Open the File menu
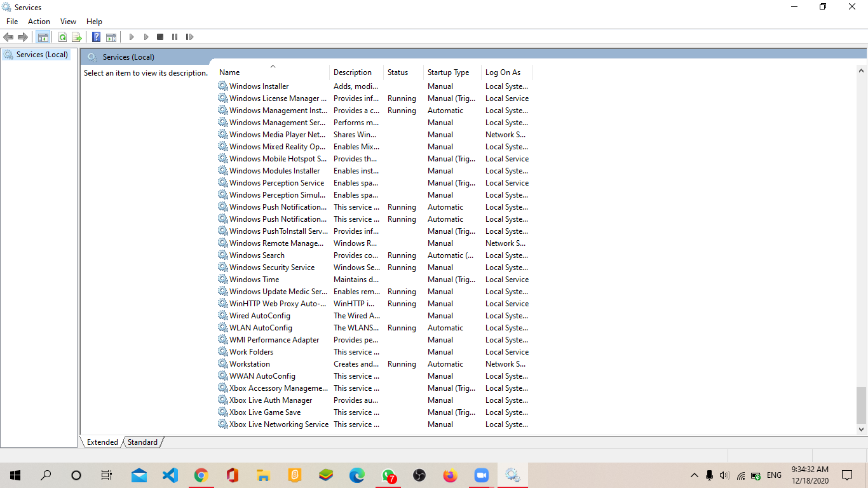This screenshot has height=488, width=868. [x=12, y=22]
